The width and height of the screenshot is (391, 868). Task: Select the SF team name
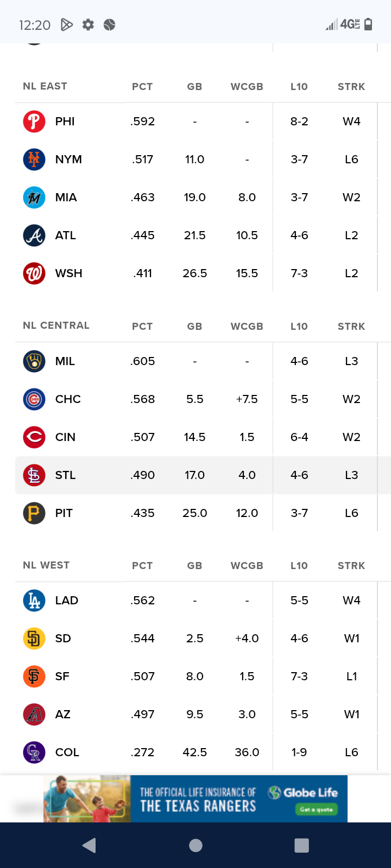tap(62, 676)
